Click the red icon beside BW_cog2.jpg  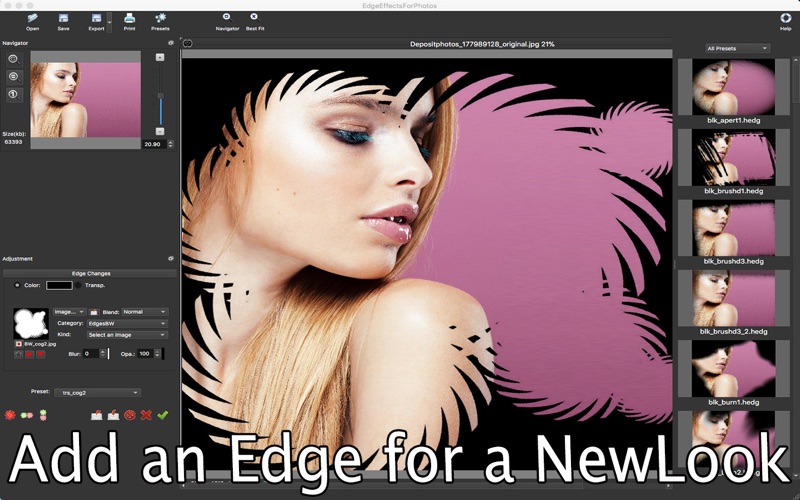click(19, 344)
